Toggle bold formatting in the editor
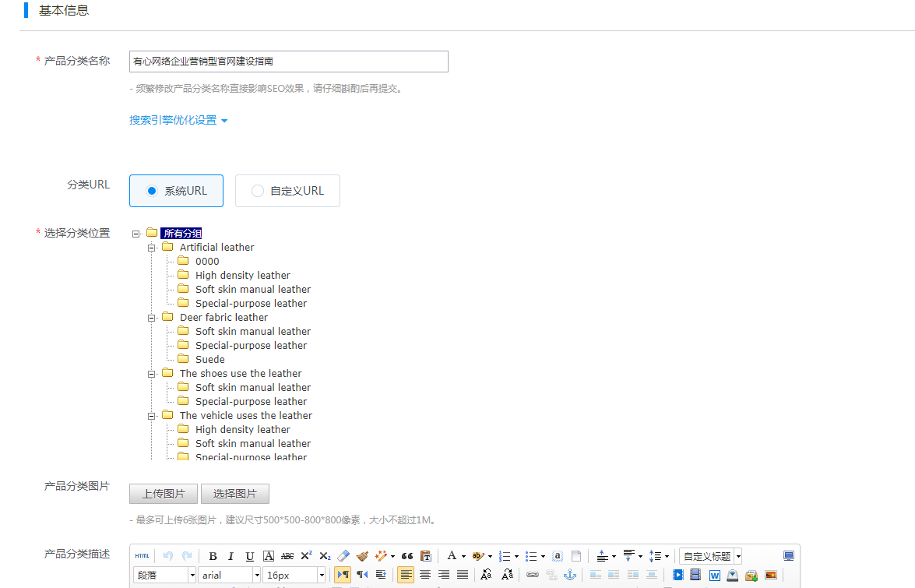This screenshot has height=588, width=915. click(213, 556)
